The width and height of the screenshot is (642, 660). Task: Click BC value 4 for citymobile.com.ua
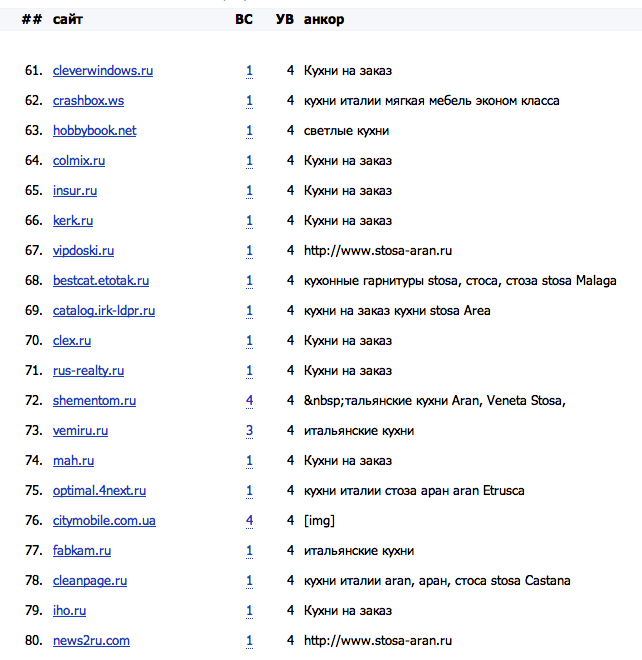click(249, 521)
